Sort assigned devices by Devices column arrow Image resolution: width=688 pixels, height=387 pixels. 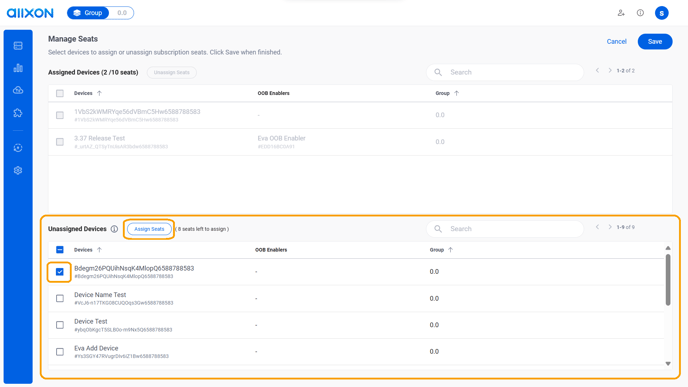point(99,93)
